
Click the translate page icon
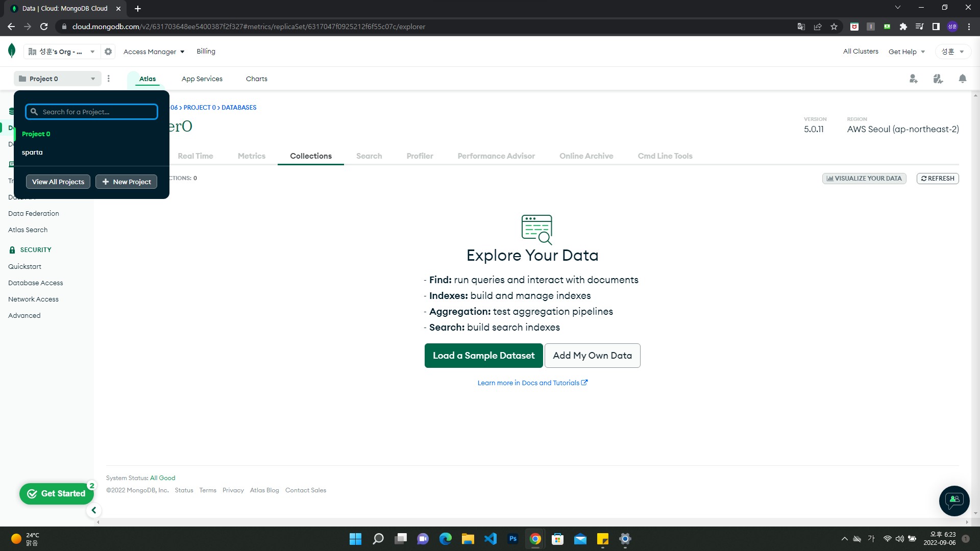(x=801, y=27)
